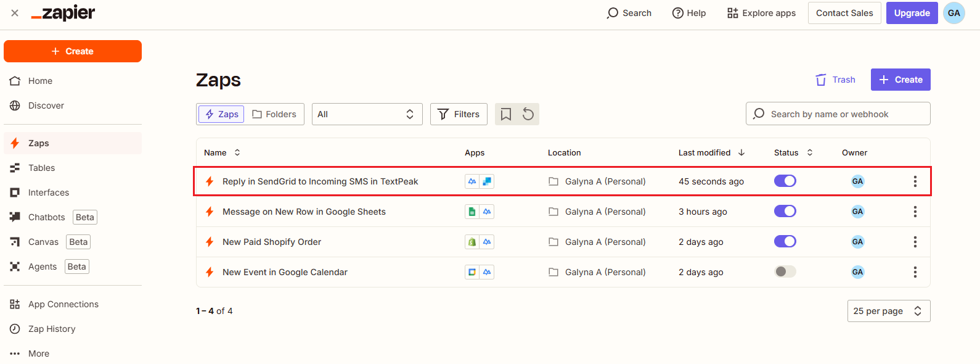Open the Filters button

point(459,114)
